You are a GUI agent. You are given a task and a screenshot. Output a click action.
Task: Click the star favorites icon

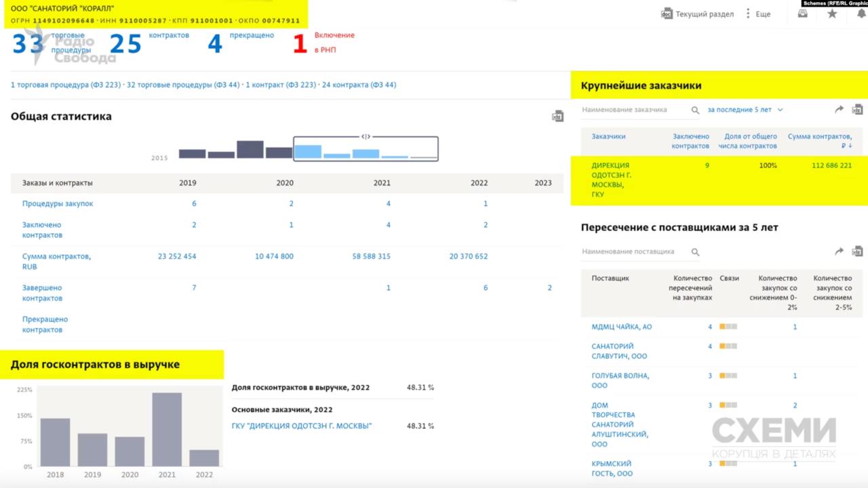pyautogui.click(x=832, y=14)
